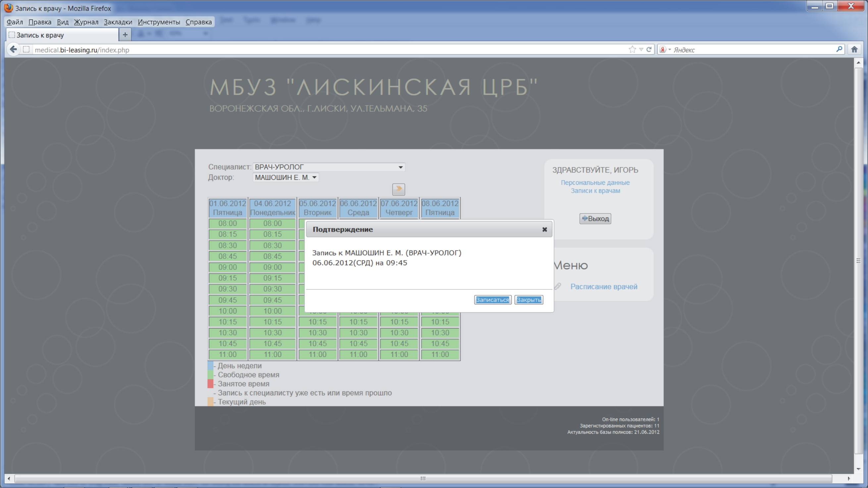Click site identity icon in address bar
868x488 pixels.
[x=26, y=50]
